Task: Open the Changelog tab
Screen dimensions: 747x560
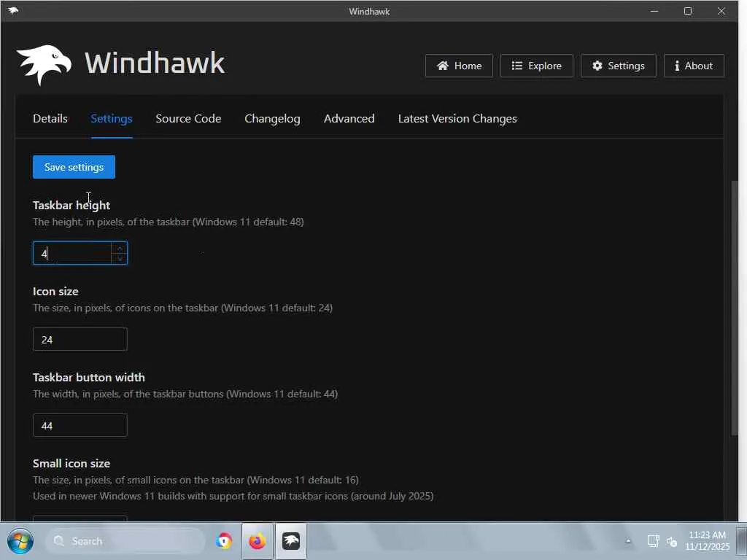Action: tap(272, 119)
